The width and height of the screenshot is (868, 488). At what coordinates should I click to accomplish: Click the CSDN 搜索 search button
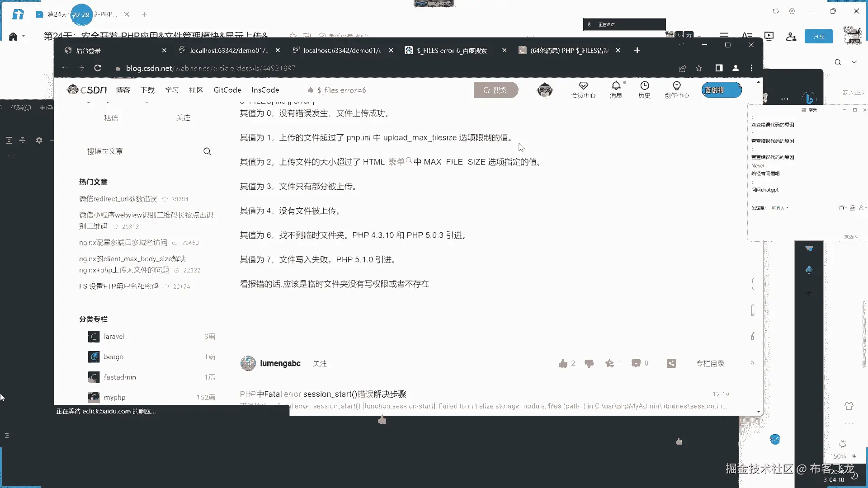[x=495, y=90]
